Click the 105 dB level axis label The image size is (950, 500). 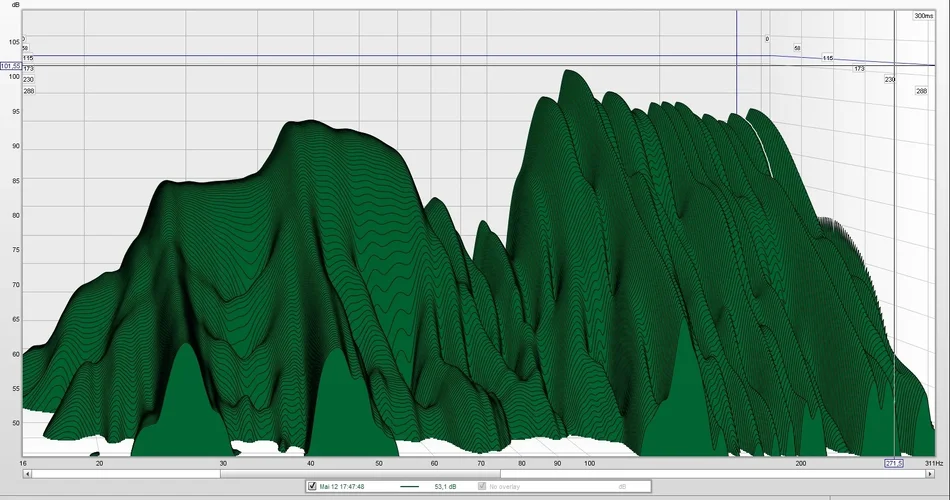pyautogui.click(x=13, y=43)
